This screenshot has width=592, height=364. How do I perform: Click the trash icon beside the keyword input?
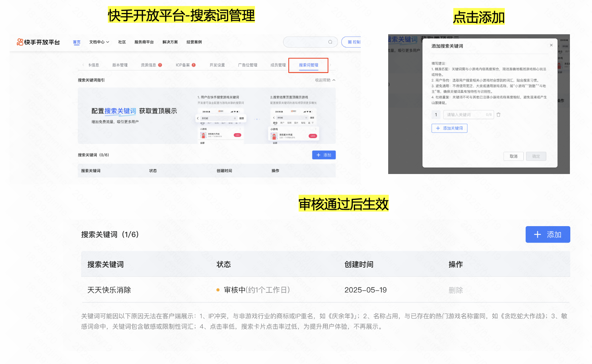pyautogui.click(x=498, y=115)
